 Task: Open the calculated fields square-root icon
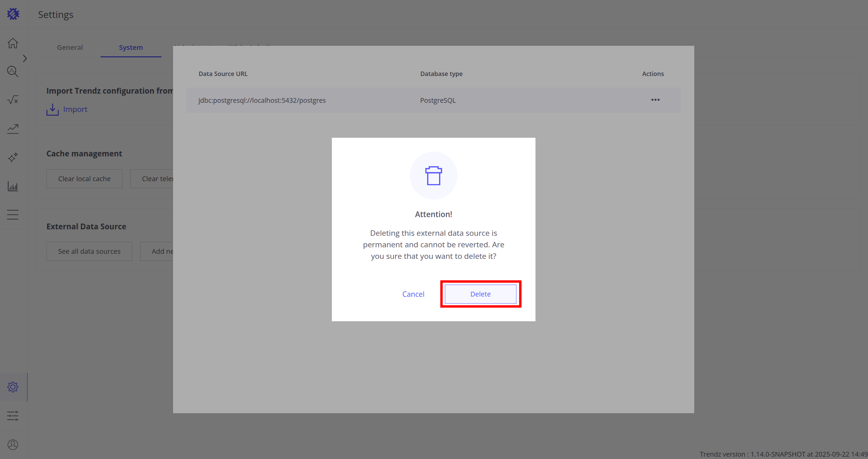[x=13, y=100]
